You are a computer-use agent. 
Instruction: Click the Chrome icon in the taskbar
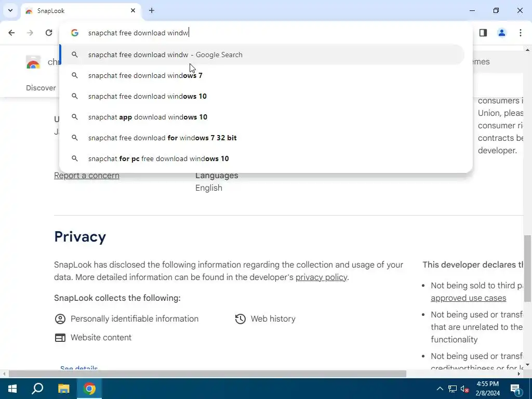coord(89,389)
